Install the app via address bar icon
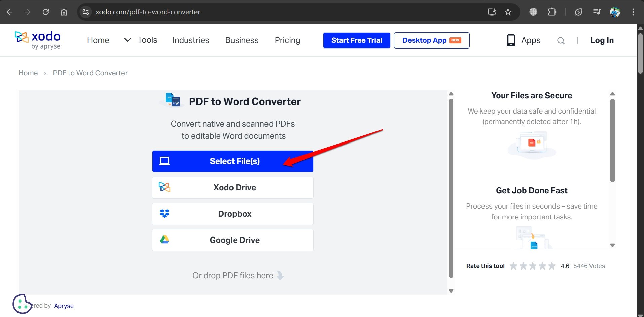This screenshot has width=644, height=317. [492, 12]
